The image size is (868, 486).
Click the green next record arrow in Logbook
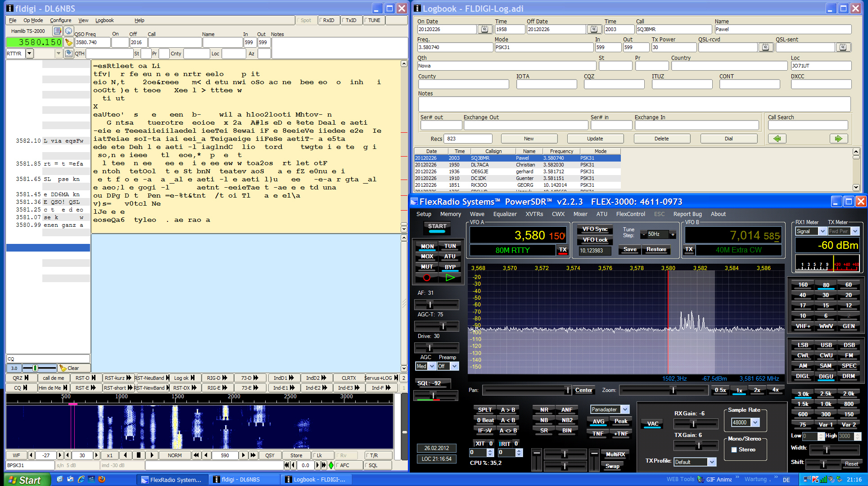point(838,139)
